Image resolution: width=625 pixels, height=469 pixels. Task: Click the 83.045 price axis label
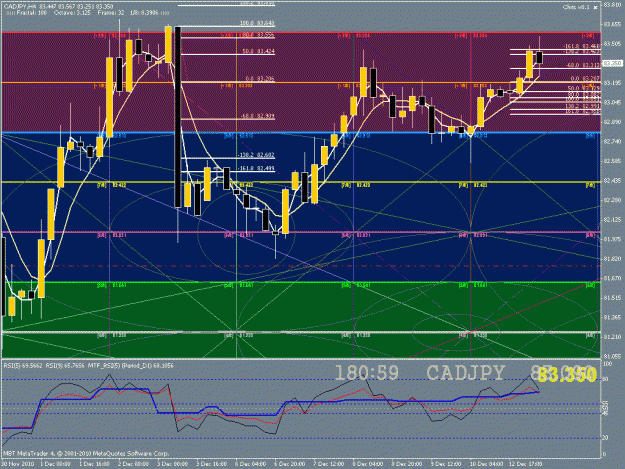[613, 102]
